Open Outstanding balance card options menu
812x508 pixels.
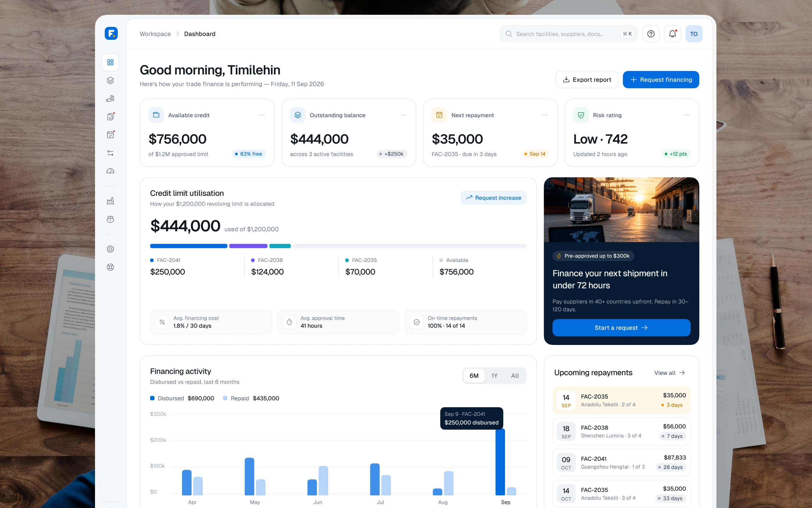point(404,115)
